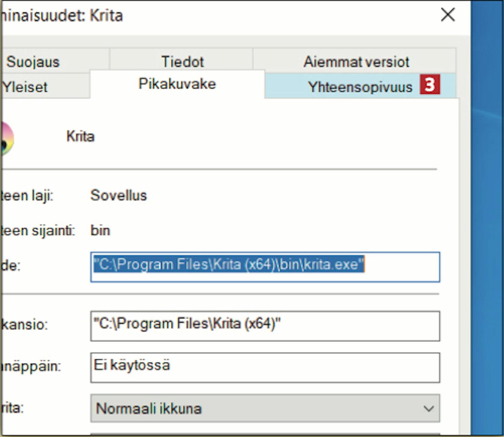Open the Aiemmat versiot tab
The height and width of the screenshot is (437, 504).
pyautogui.click(x=355, y=61)
